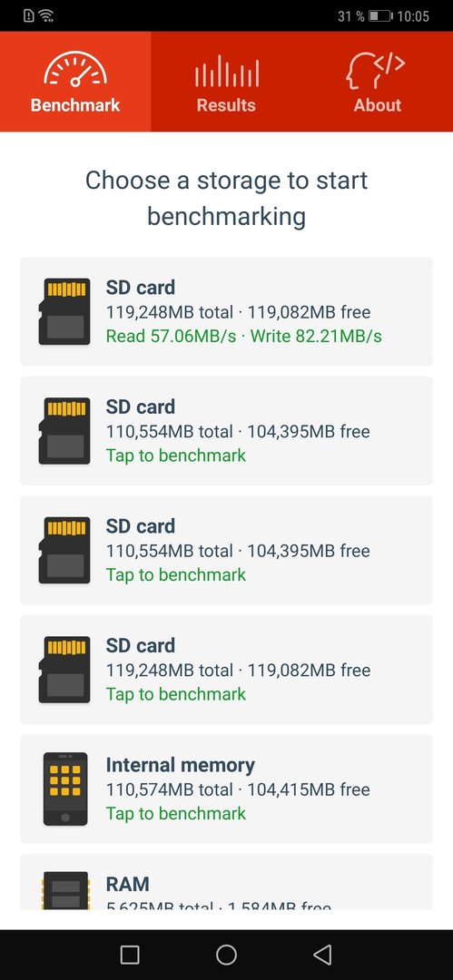Select the RAM storage entry
The image size is (453, 980).
pyautogui.click(x=227, y=882)
